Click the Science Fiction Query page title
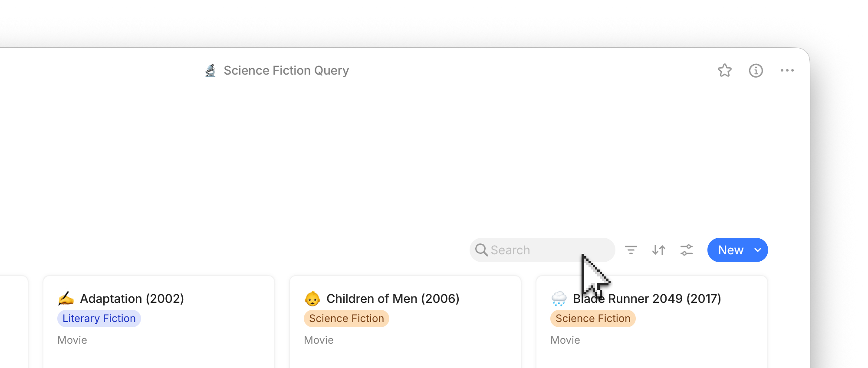The image size is (868, 368). [x=286, y=70]
